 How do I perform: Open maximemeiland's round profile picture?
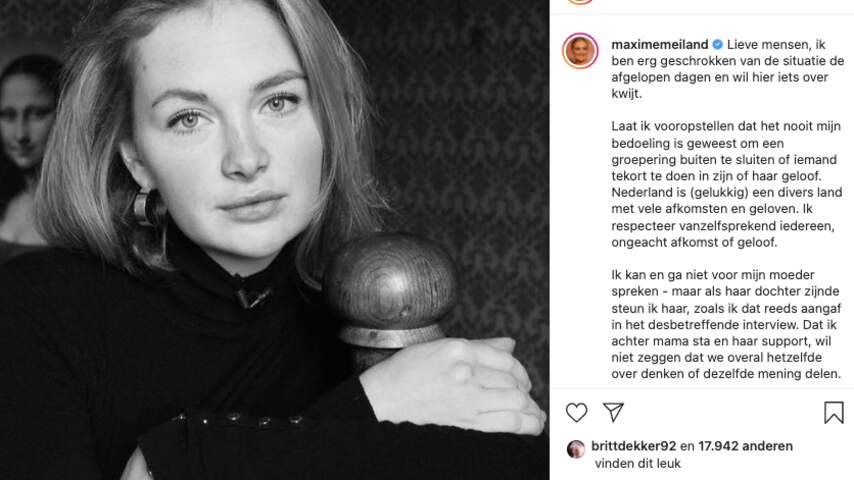pyautogui.click(x=580, y=51)
